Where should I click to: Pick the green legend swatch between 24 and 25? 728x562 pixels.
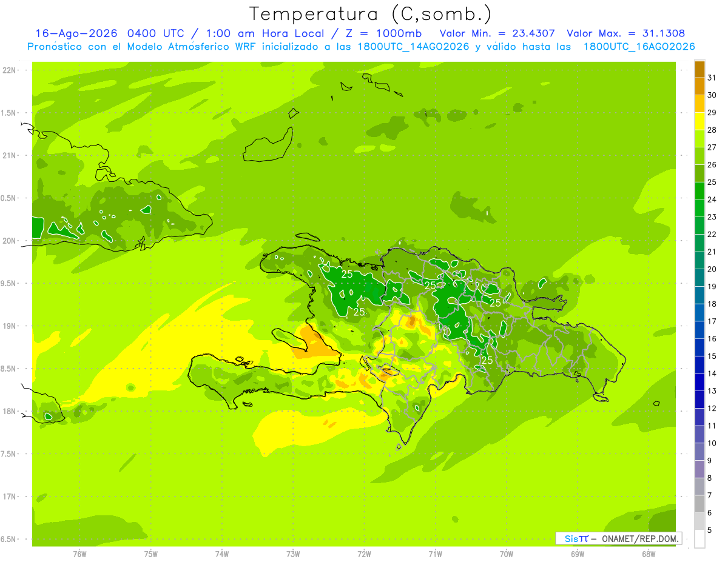coord(699,190)
